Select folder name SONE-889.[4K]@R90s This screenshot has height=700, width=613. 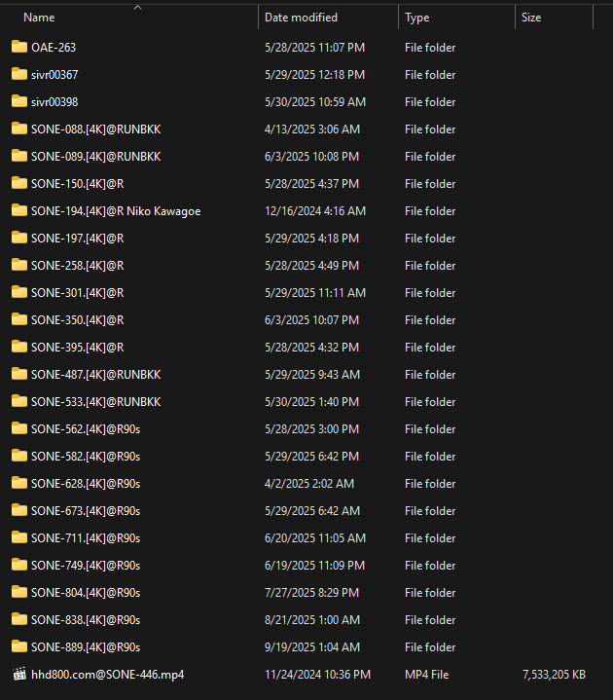[x=86, y=646]
